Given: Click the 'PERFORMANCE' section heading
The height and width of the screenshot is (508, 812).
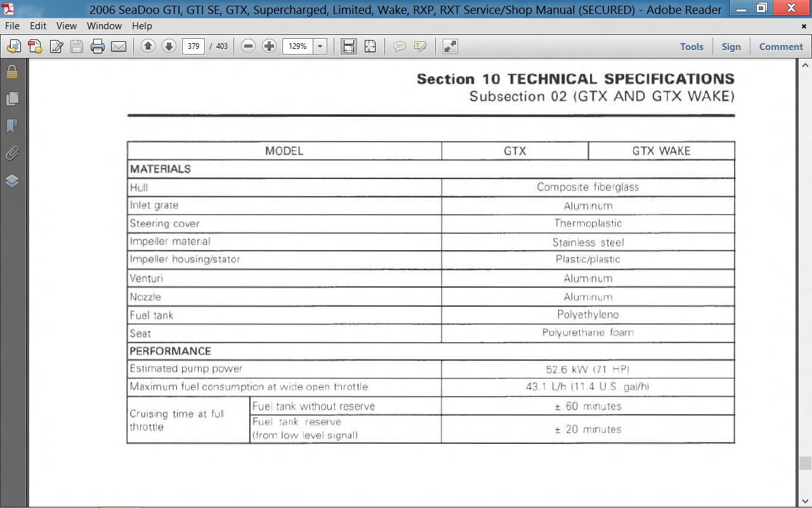Looking at the screenshot, I should click(x=170, y=351).
